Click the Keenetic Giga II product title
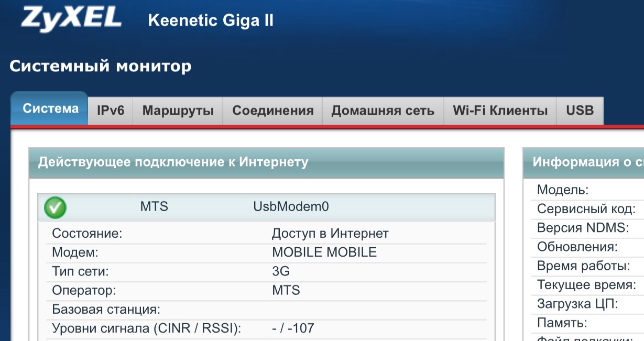644x341 pixels. (x=211, y=21)
